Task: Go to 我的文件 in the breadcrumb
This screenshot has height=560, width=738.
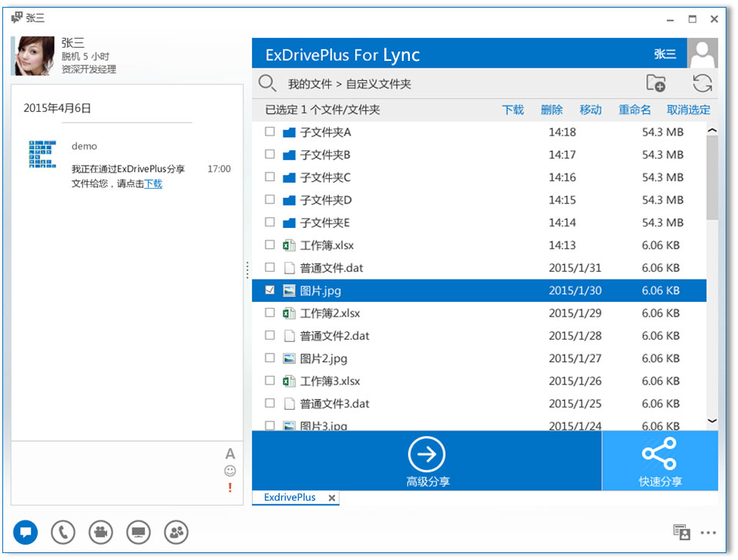Action: [x=310, y=84]
